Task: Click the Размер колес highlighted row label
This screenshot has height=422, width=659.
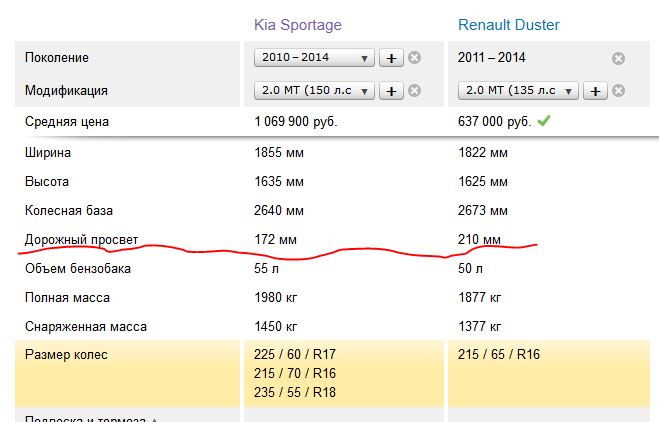Action: pyautogui.click(x=66, y=355)
